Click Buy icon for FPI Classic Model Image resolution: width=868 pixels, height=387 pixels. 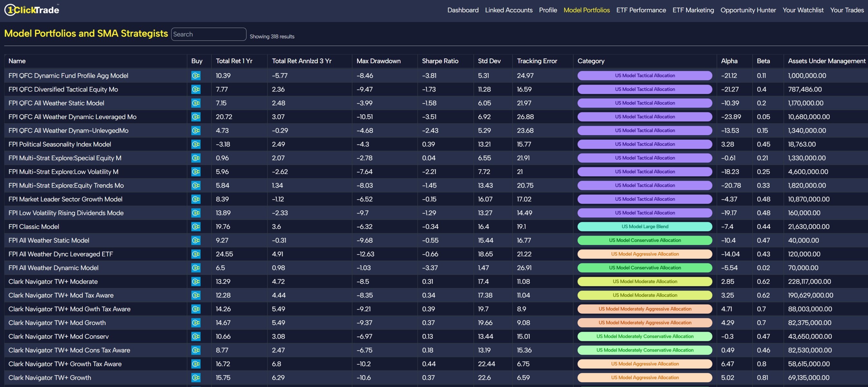pos(196,226)
